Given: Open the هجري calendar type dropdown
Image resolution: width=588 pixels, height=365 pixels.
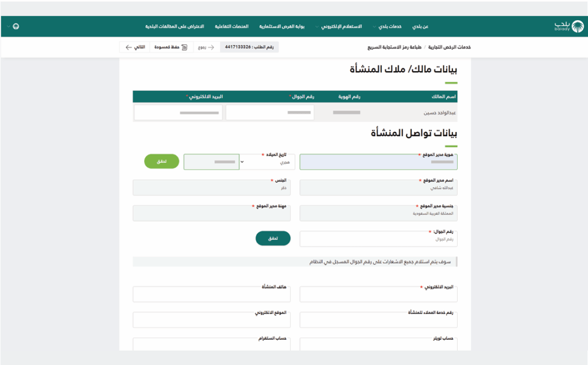Looking at the screenshot, I should pyautogui.click(x=266, y=162).
